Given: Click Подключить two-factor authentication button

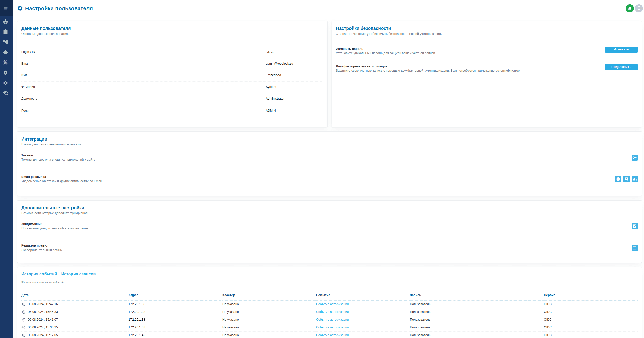Looking at the screenshot, I should pyautogui.click(x=621, y=67).
